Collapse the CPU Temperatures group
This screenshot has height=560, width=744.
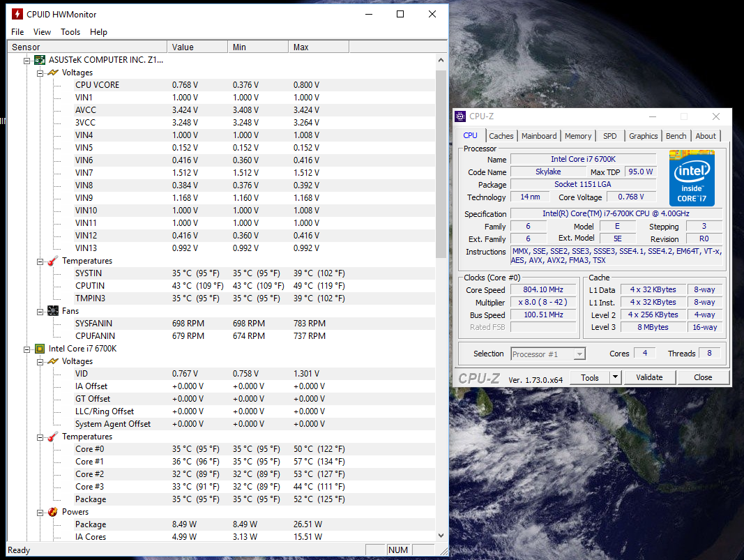click(40, 437)
